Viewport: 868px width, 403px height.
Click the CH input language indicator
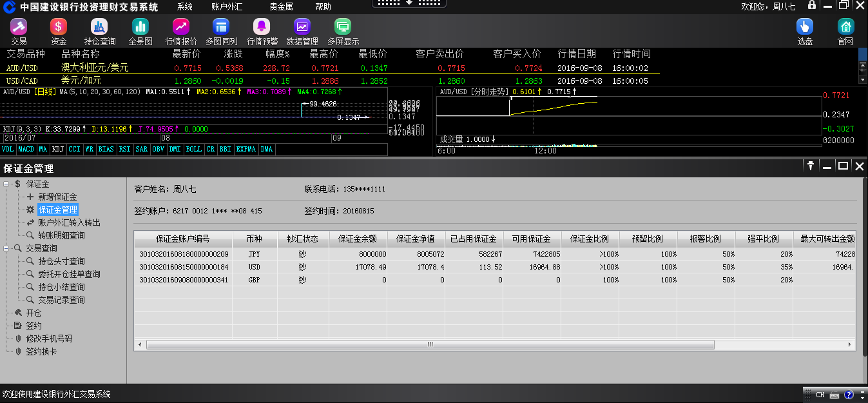820,395
